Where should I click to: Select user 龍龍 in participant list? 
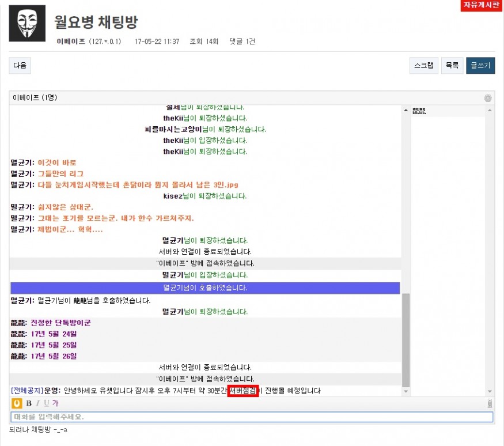click(419, 111)
